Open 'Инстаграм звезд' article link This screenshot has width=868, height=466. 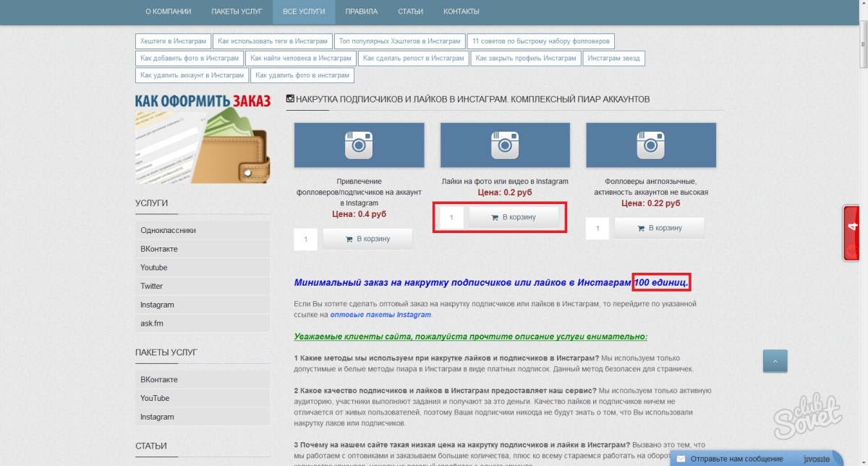coord(613,58)
